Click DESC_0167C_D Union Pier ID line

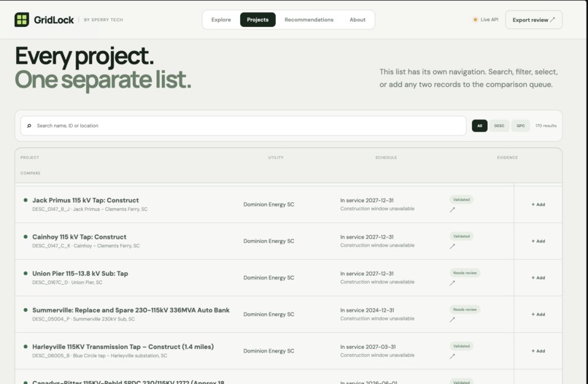(67, 283)
